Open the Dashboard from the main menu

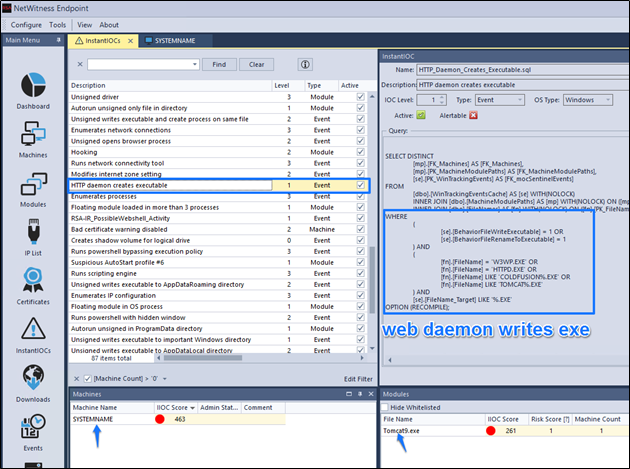[32, 88]
